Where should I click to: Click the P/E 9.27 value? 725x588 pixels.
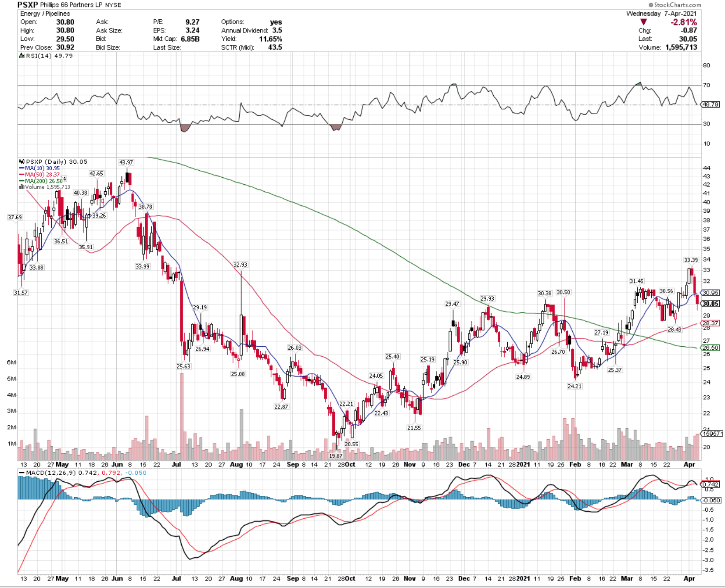click(192, 22)
